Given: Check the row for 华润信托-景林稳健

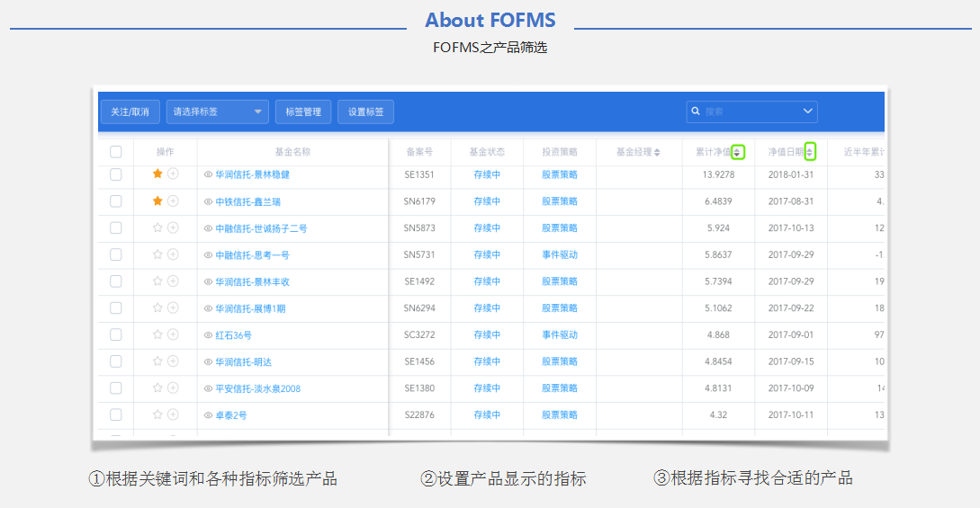Looking at the screenshot, I should point(115,174).
